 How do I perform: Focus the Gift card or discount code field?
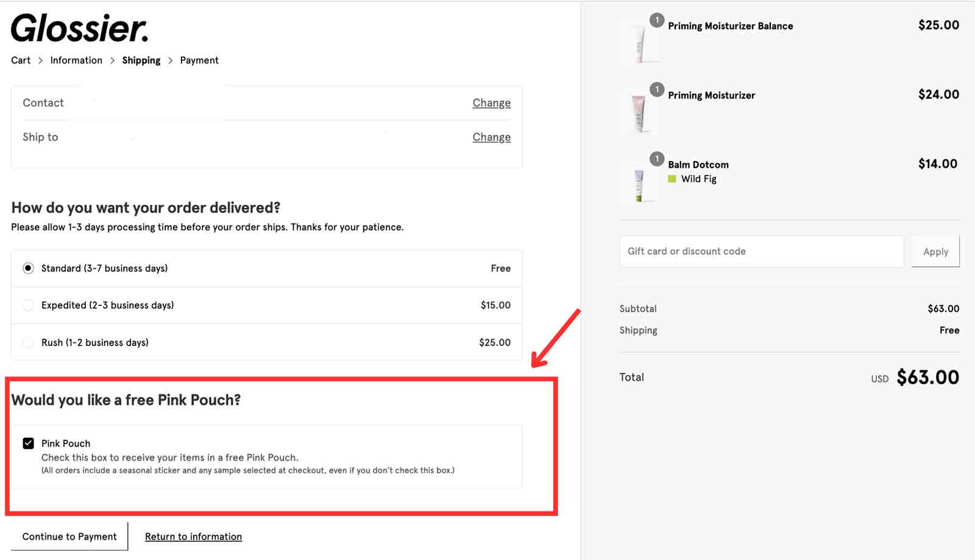tap(761, 251)
